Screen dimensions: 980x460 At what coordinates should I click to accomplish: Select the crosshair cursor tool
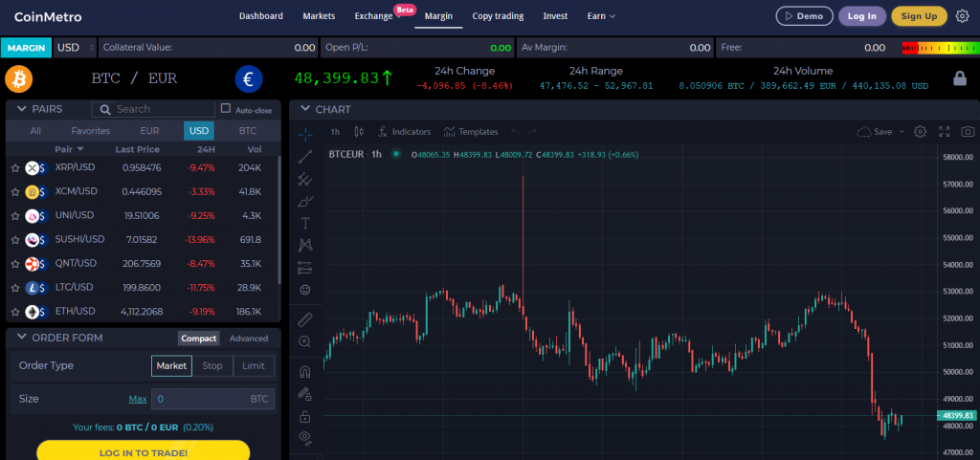(x=305, y=134)
